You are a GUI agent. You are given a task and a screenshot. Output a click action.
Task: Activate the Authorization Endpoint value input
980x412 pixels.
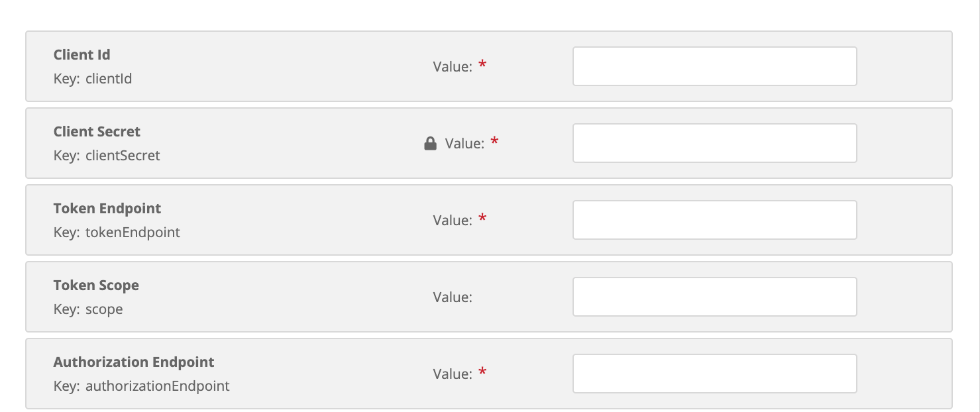(715, 374)
